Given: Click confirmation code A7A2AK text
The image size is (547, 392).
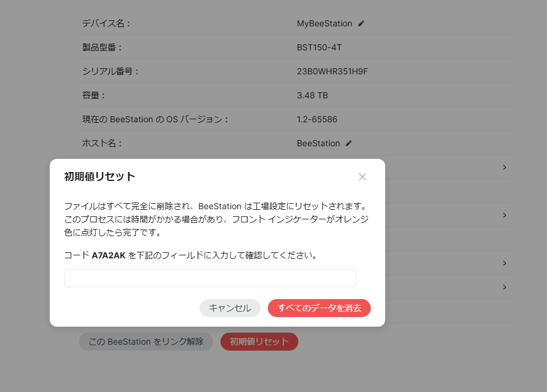Looking at the screenshot, I should coord(108,255).
